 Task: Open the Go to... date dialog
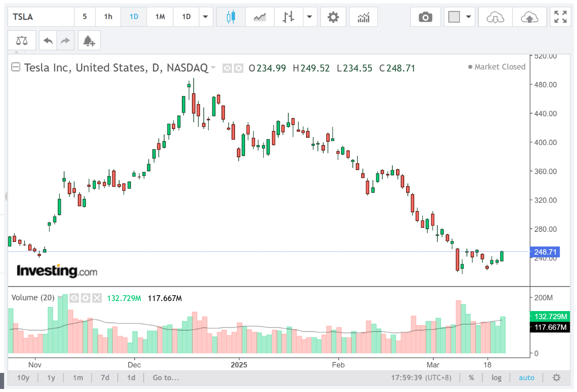pyautogui.click(x=166, y=377)
